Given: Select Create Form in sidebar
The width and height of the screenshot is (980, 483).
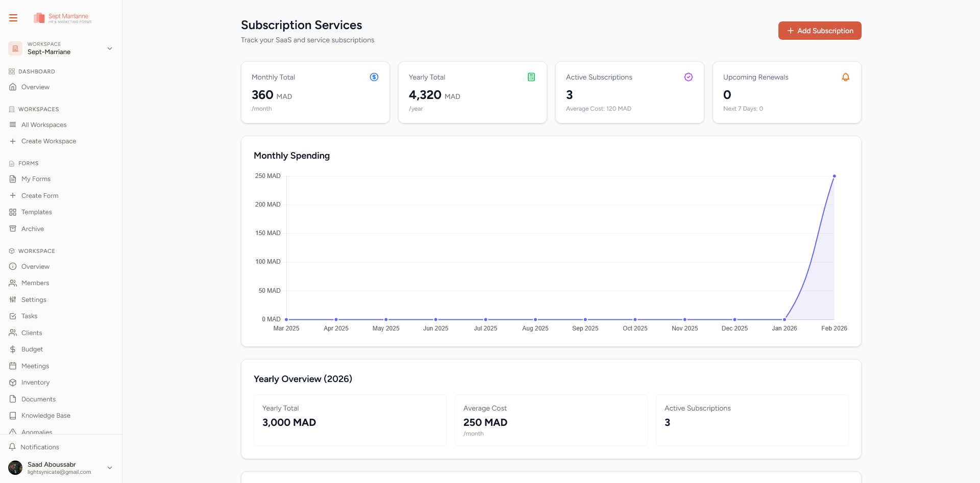Looking at the screenshot, I should pos(39,196).
